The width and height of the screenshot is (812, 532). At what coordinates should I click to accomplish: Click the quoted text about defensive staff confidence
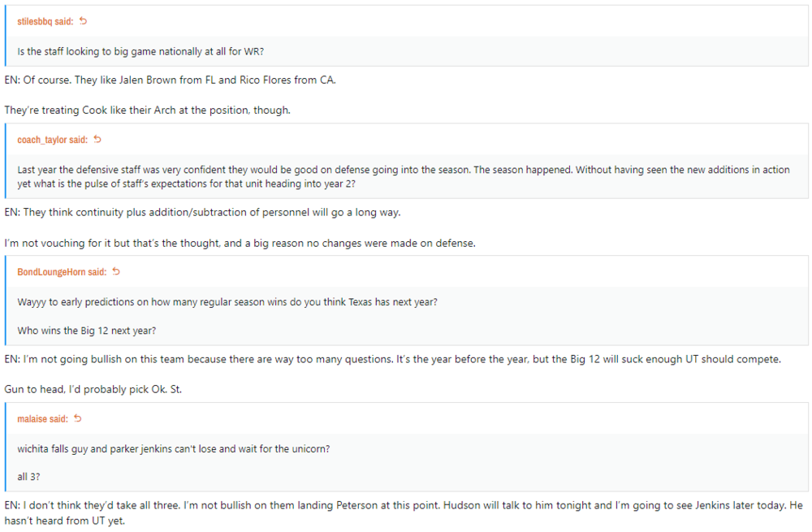click(404, 176)
